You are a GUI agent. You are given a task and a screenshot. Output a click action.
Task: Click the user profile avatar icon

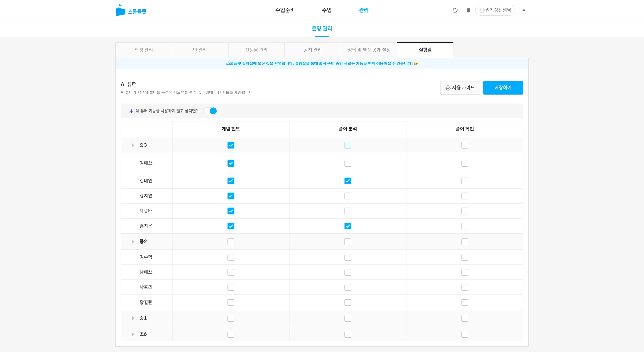point(482,10)
